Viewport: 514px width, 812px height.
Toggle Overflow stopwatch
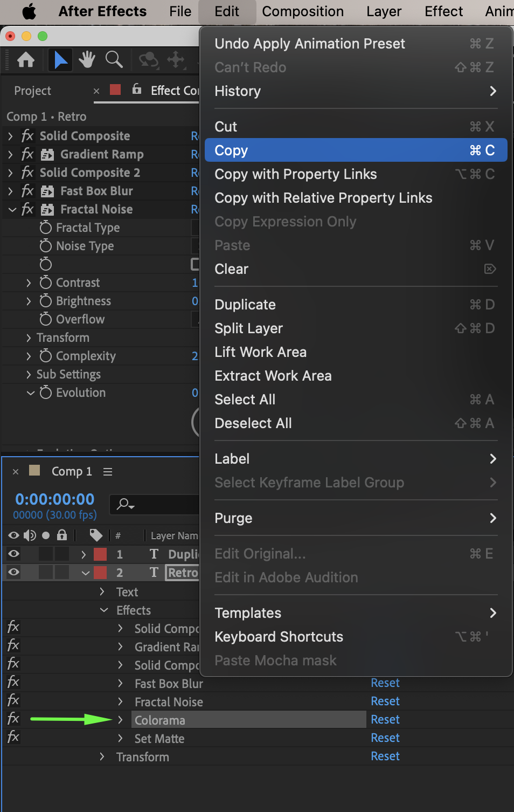tap(46, 319)
